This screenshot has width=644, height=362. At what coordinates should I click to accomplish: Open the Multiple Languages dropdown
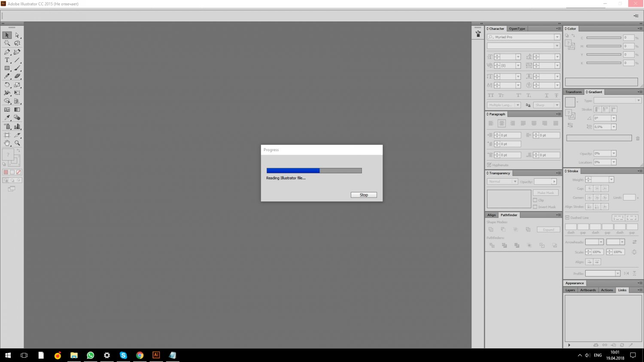point(518,105)
